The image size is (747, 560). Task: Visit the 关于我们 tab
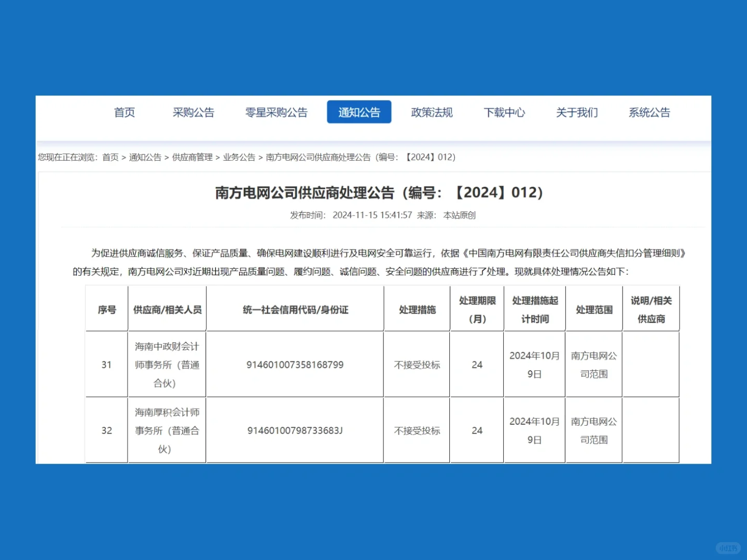577,113
